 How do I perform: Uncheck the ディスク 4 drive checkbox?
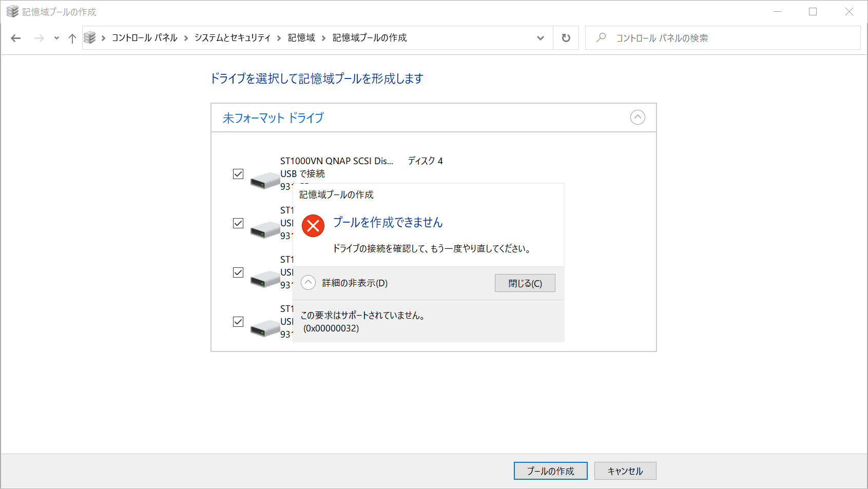click(x=238, y=174)
